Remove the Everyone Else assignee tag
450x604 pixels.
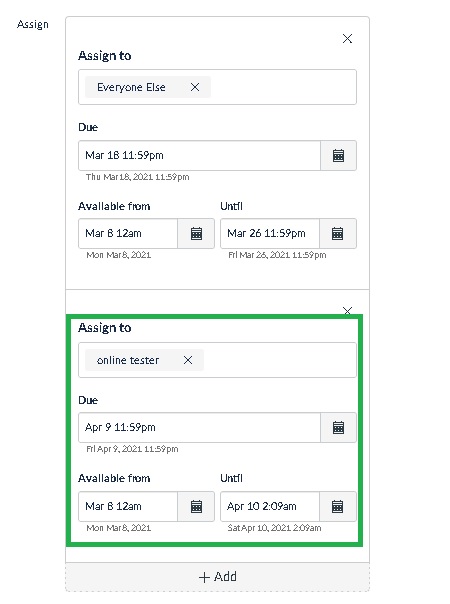(195, 87)
